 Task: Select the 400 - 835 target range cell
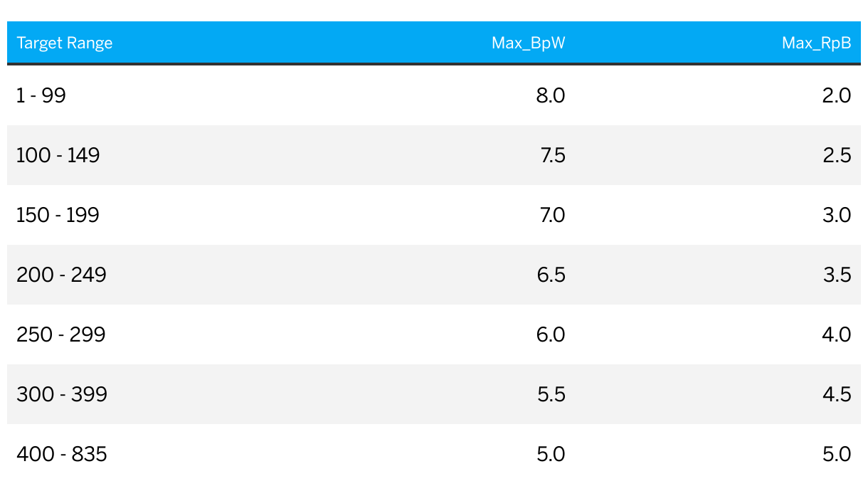62,454
